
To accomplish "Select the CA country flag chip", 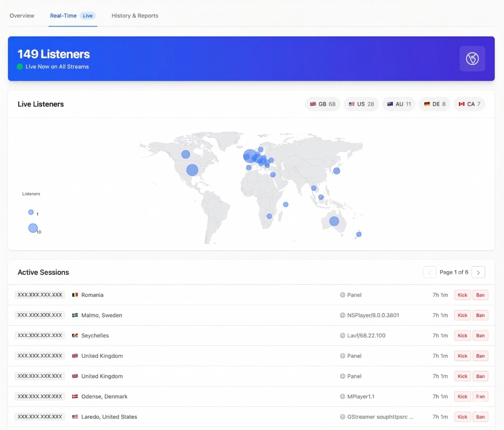I will [x=469, y=104].
